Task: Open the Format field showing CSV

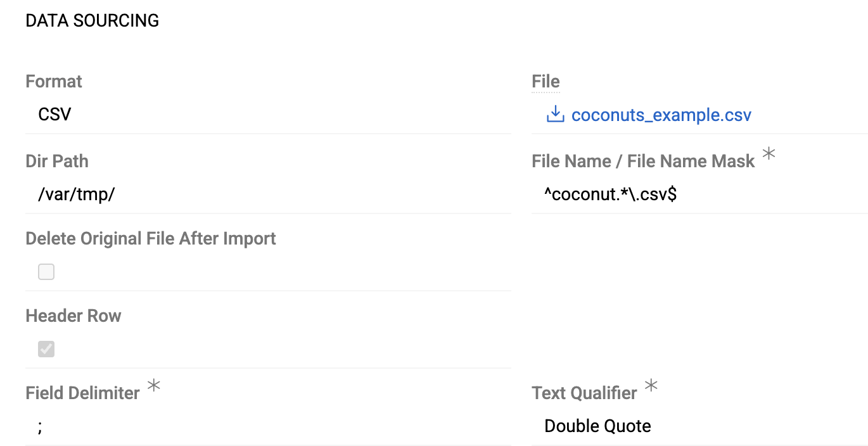Action: coord(267,115)
